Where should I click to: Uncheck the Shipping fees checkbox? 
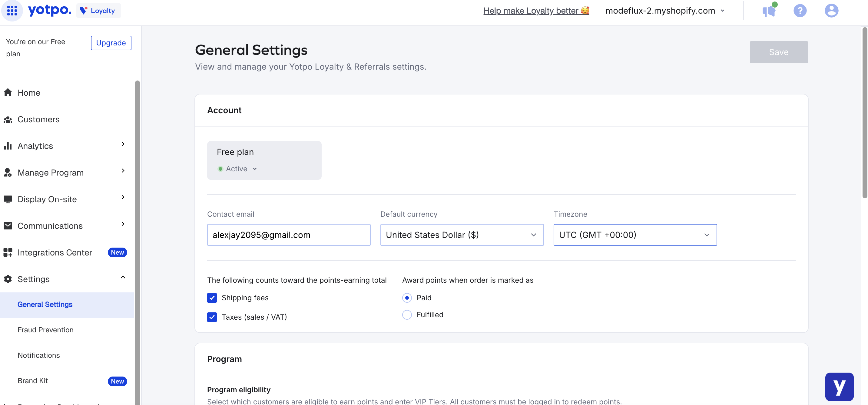[212, 298]
